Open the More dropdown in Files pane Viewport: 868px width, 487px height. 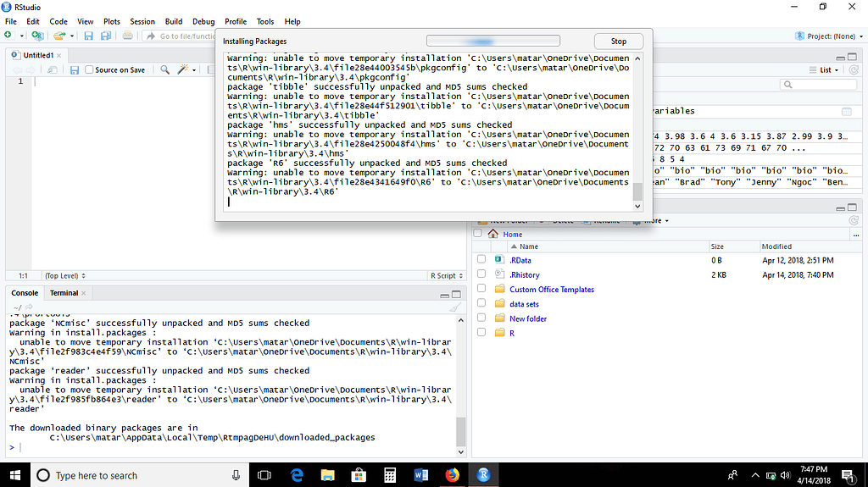click(651, 220)
